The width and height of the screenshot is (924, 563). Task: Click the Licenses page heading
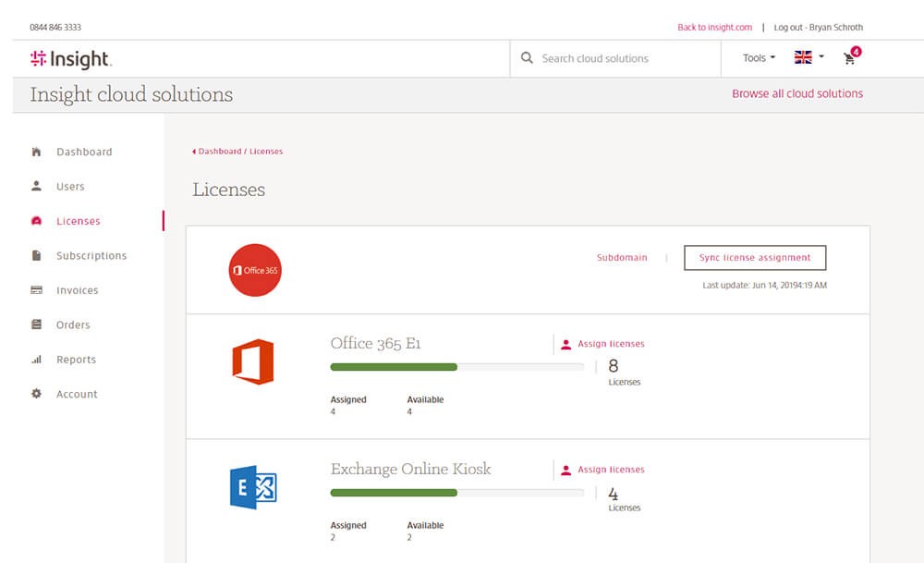(x=228, y=190)
